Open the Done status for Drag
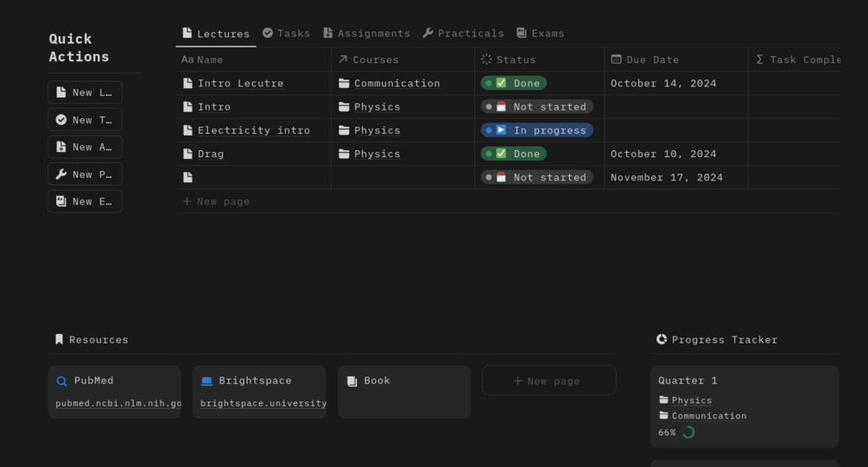868x467 pixels. click(x=514, y=154)
